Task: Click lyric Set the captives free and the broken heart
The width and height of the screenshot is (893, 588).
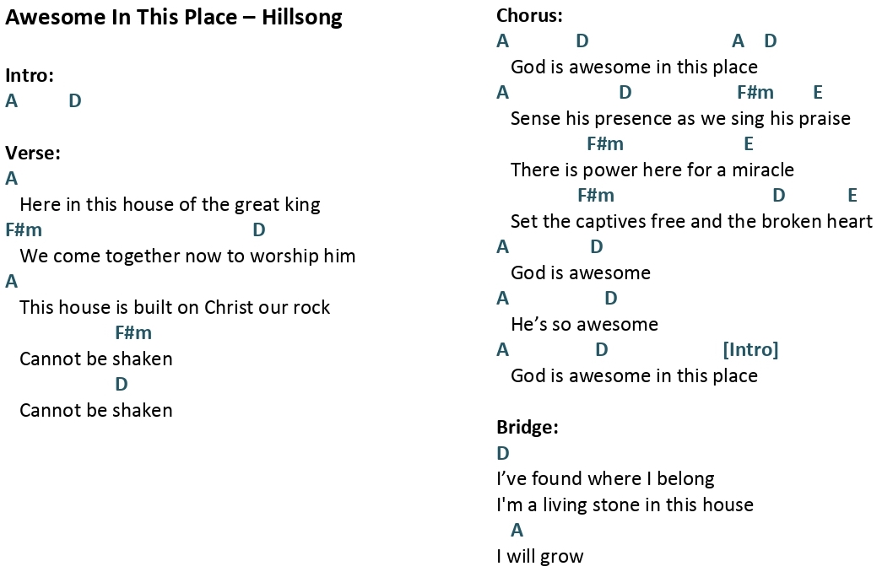Action: 691,221
